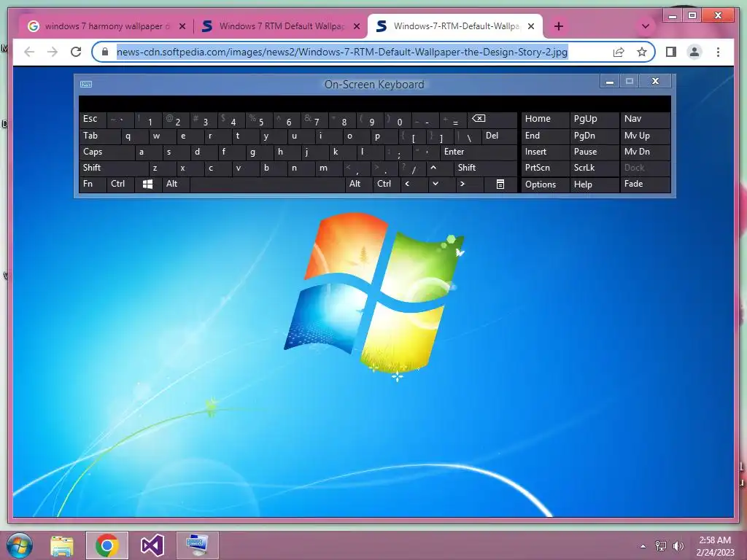Click the Mv Dn key

pos(645,152)
